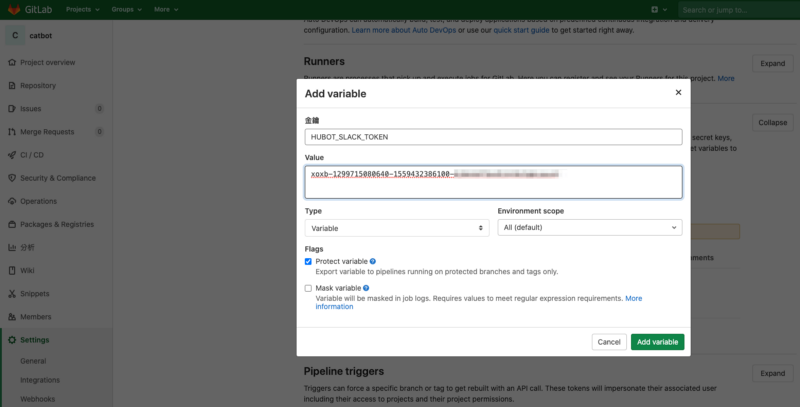The image size is (800, 407).
Task: Open the Groups menu in header
Action: (127, 9)
